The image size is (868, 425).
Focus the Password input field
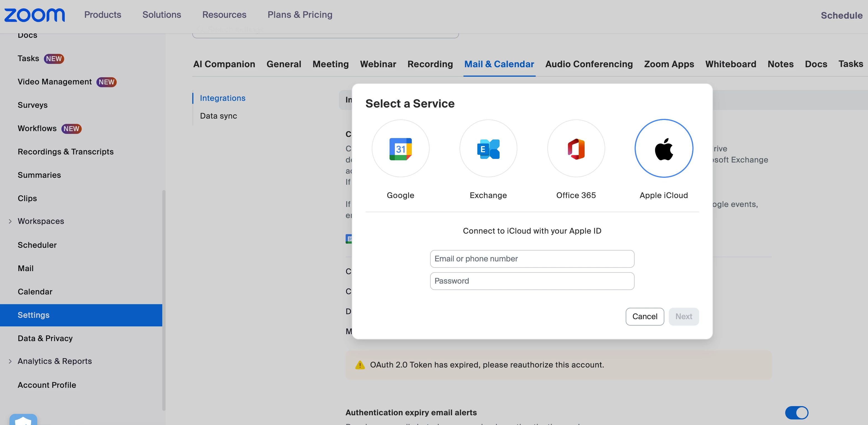pos(532,281)
